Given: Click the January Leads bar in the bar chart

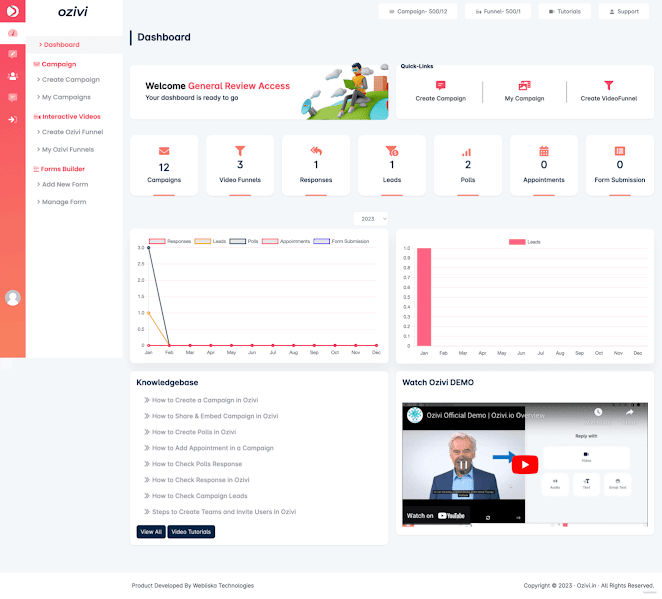Looking at the screenshot, I should 424,297.
